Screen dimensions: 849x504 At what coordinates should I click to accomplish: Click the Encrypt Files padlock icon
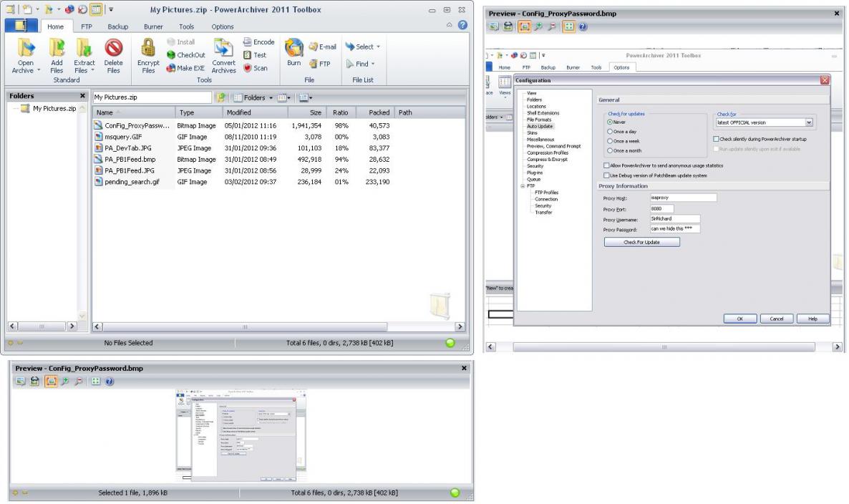pyautogui.click(x=147, y=48)
